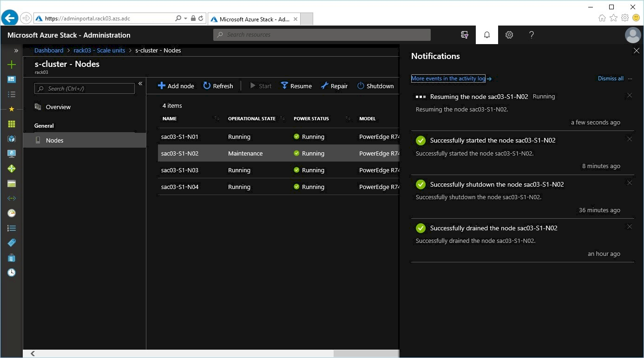Select node row sac03-S1-N03
644x358 pixels.
click(x=279, y=170)
